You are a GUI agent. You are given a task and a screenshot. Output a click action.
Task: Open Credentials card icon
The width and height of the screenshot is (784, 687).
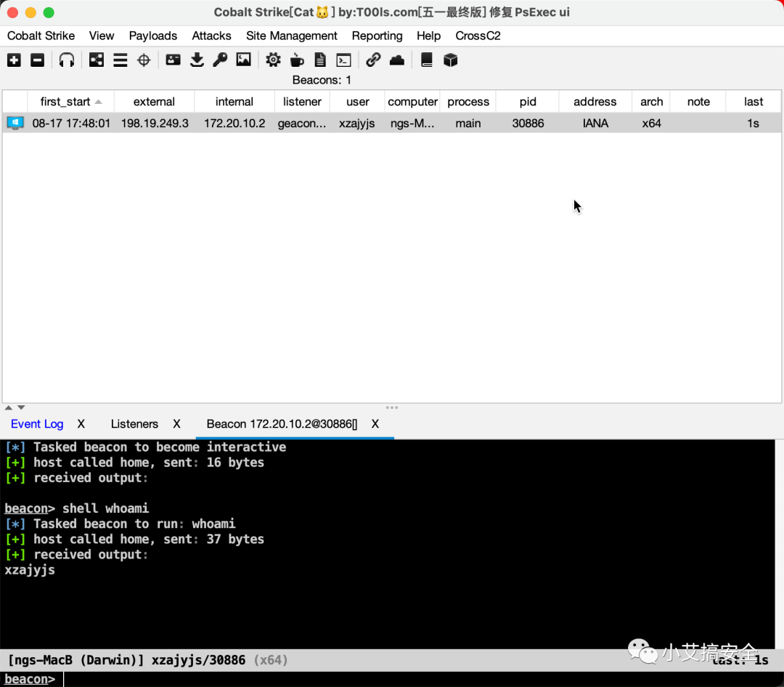pos(173,60)
